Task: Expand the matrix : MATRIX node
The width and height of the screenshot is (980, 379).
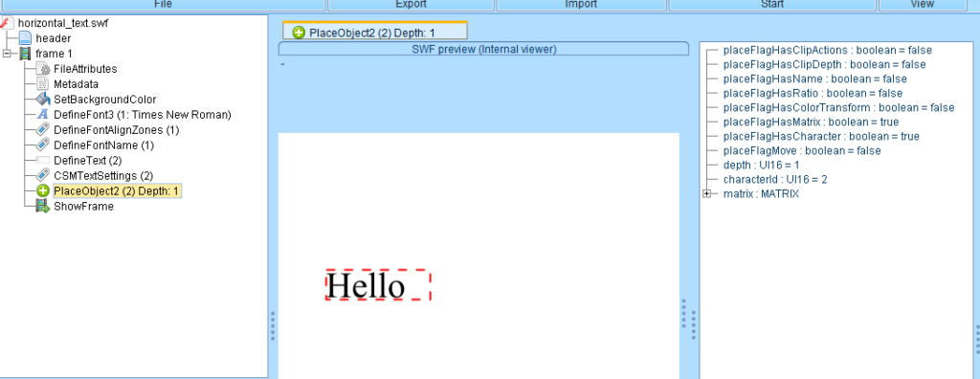Action: [707, 194]
